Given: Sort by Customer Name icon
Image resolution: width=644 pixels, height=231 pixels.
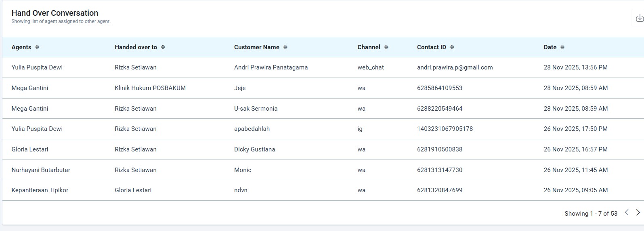Looking at the screenshot, I should [x=285, y=47].
